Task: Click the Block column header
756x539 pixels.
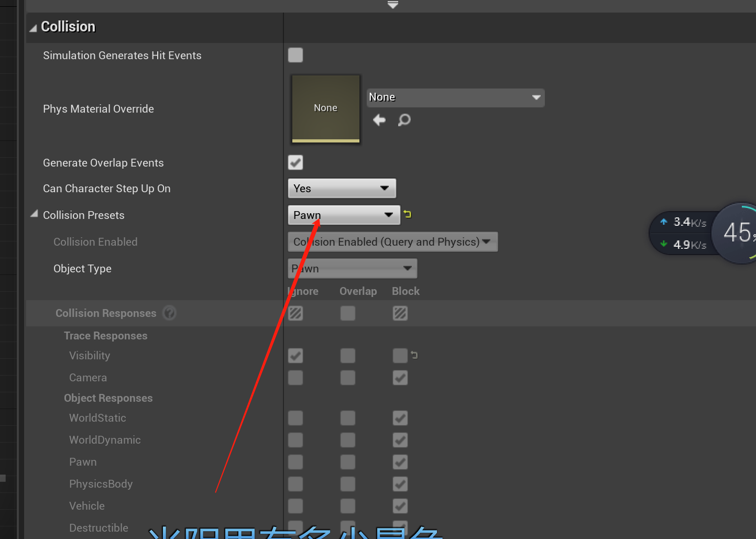Action: (406, 291)
